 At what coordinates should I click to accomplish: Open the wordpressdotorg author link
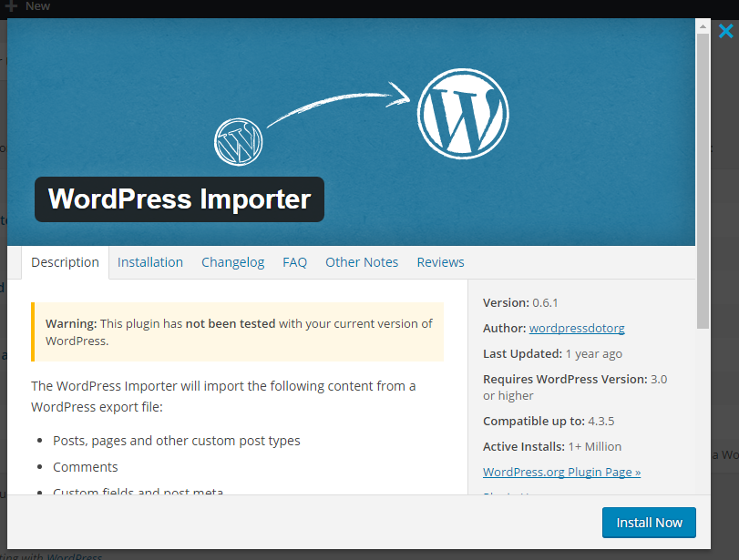[x=577, y=329]
